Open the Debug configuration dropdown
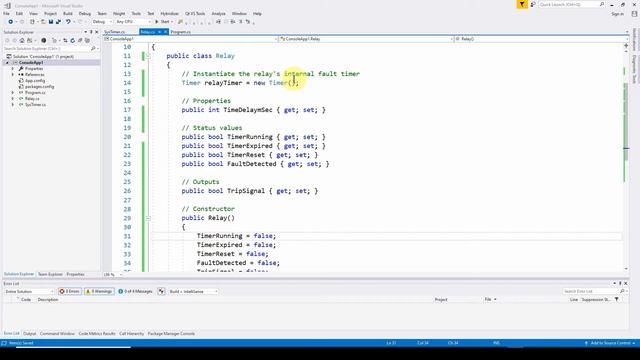This screenshot has width=640, height=360. tap(101, 22)
